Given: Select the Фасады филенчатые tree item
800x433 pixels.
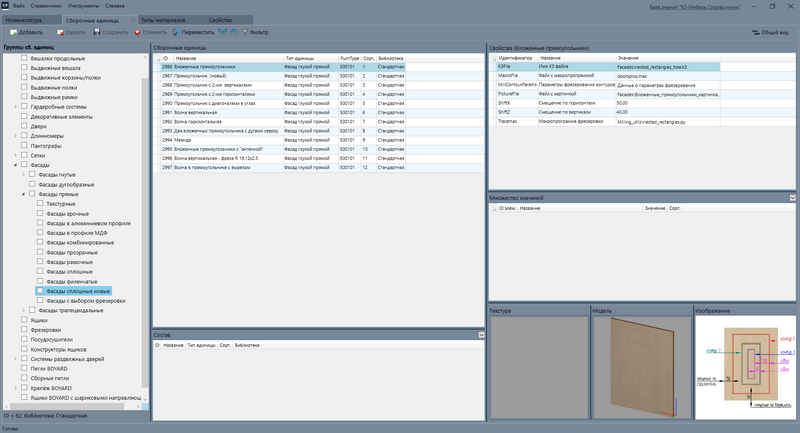Looking at the screenshot, I should [x=71, y=282].
